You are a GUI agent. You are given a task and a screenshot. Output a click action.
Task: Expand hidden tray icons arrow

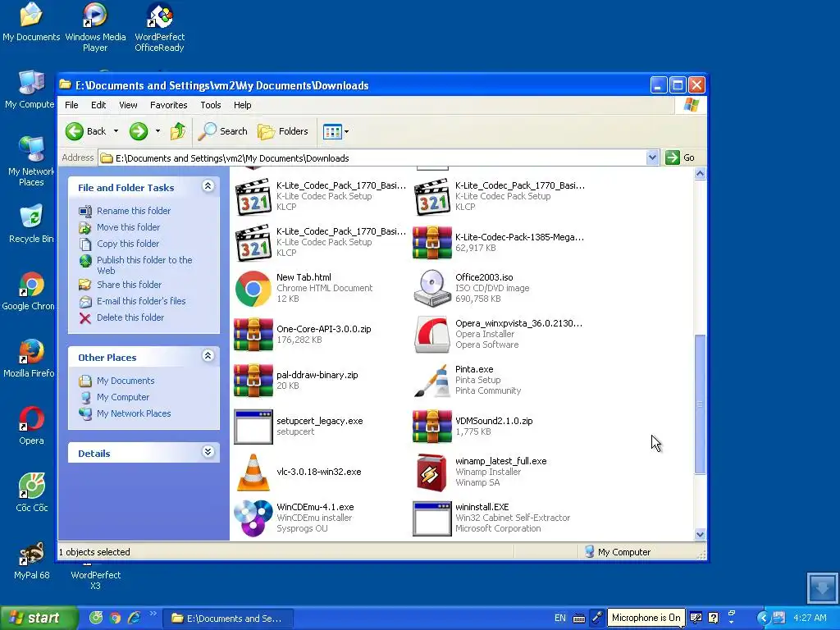tap(762, 619)
